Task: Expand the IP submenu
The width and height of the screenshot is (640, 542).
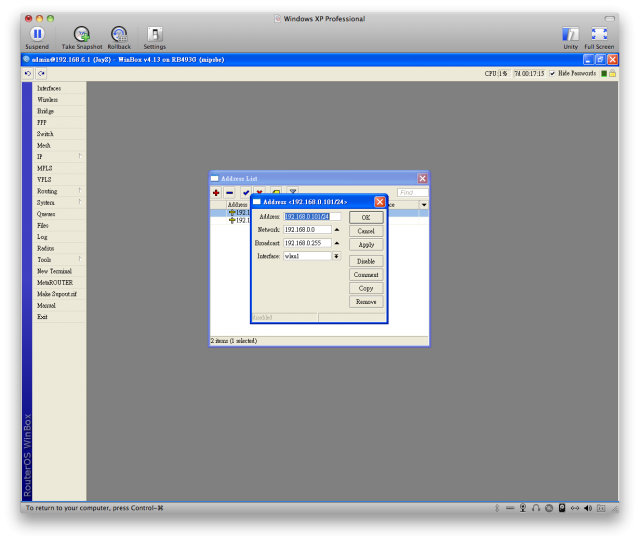Action: pyautogui.click(x=80, y=156)
